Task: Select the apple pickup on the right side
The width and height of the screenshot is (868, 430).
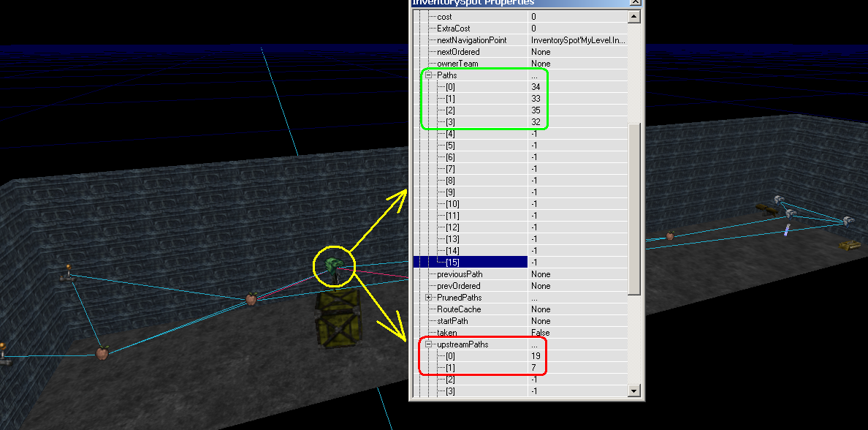Action: [x=670, y=235]
